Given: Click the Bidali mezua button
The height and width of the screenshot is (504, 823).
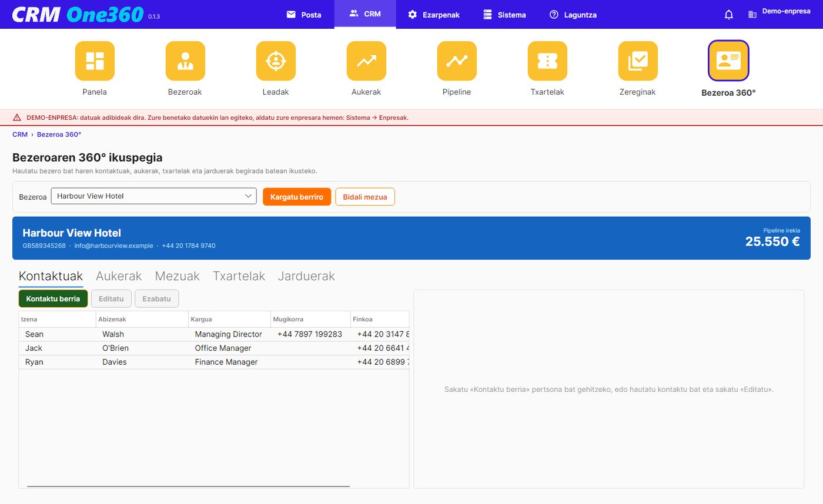Looking at the screenshot, I should (x=365, y=197).
